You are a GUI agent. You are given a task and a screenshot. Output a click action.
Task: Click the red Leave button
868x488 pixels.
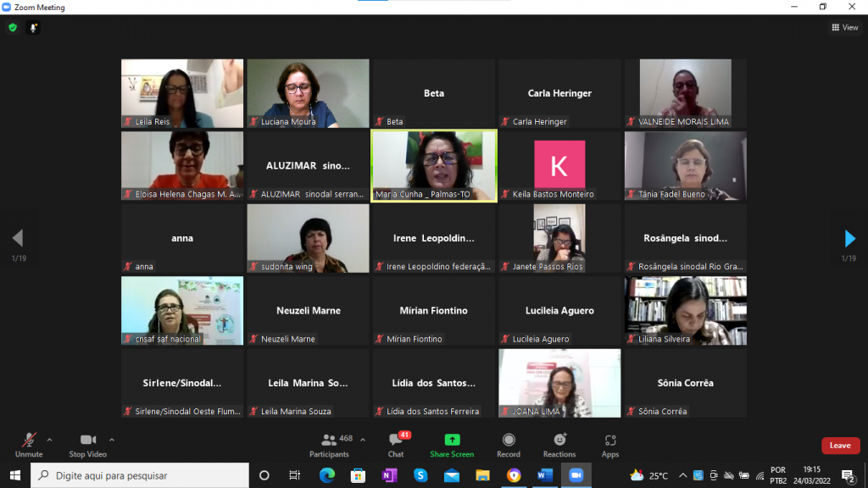(x=840, y=446)
